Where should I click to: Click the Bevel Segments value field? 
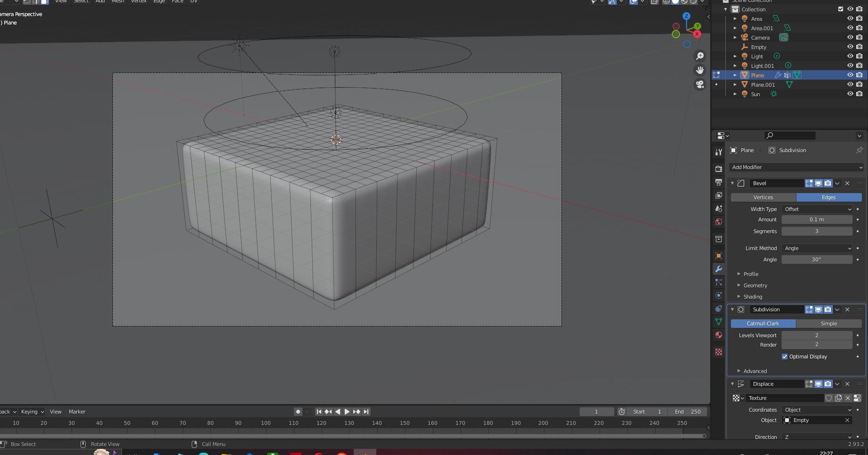tap(817, 231)
